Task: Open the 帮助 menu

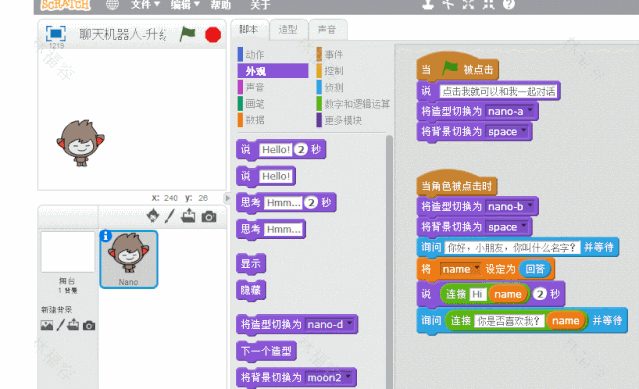Action: pyautogui.click(x=220, y=5)
